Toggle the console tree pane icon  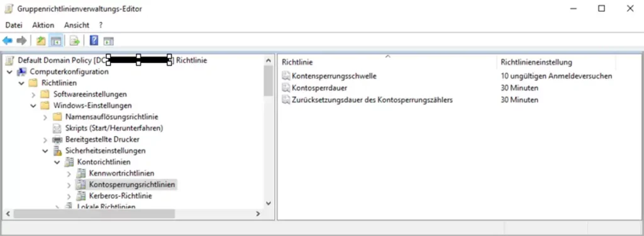tap(55, 41)
